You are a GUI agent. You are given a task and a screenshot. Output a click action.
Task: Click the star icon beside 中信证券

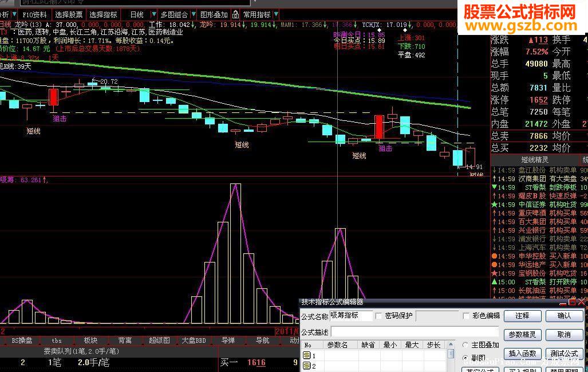pos(494,204)
